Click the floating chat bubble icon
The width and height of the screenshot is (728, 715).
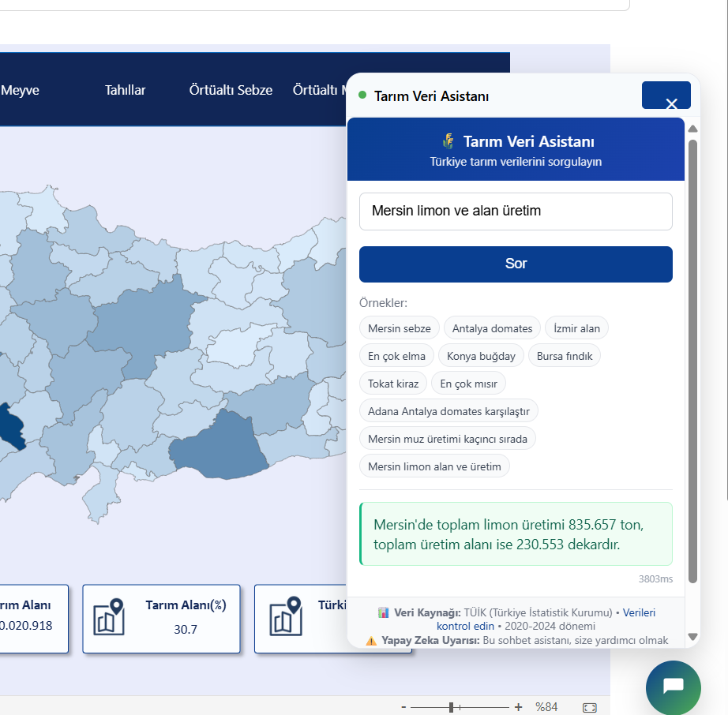673,687
